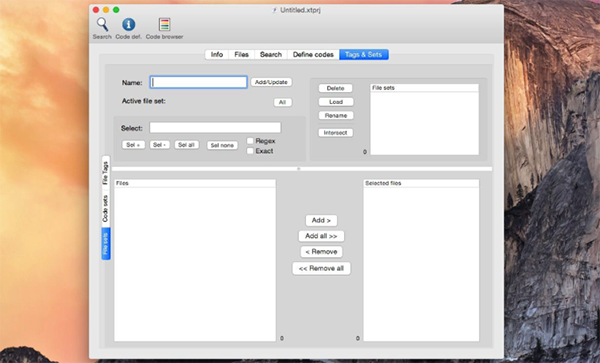Click the Add all >> button
This screenshot has height=363, width=600.
point(321,236)
